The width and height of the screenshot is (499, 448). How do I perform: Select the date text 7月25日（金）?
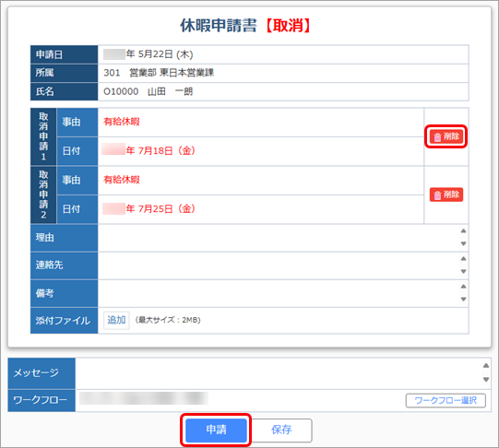167,209
